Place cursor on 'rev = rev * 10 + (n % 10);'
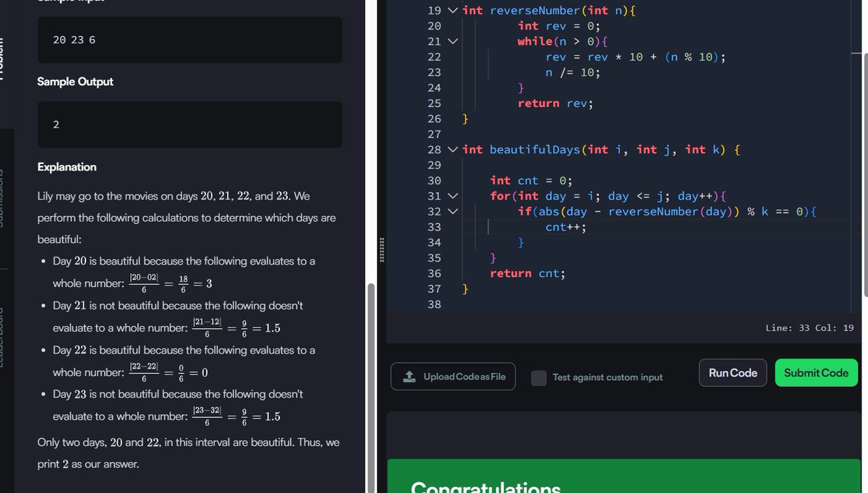The height and width of the screenshot is (493, 868). coord(635,57)
